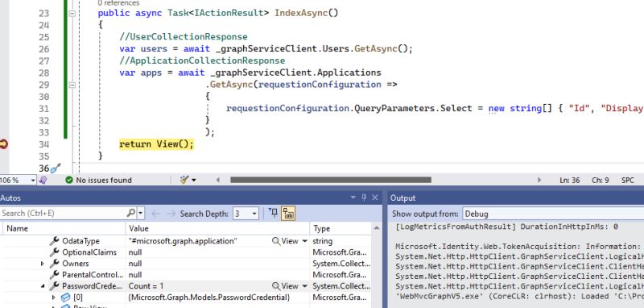
Task: Click the purple icon beside the zoom box
Action: tap(43, 180)
